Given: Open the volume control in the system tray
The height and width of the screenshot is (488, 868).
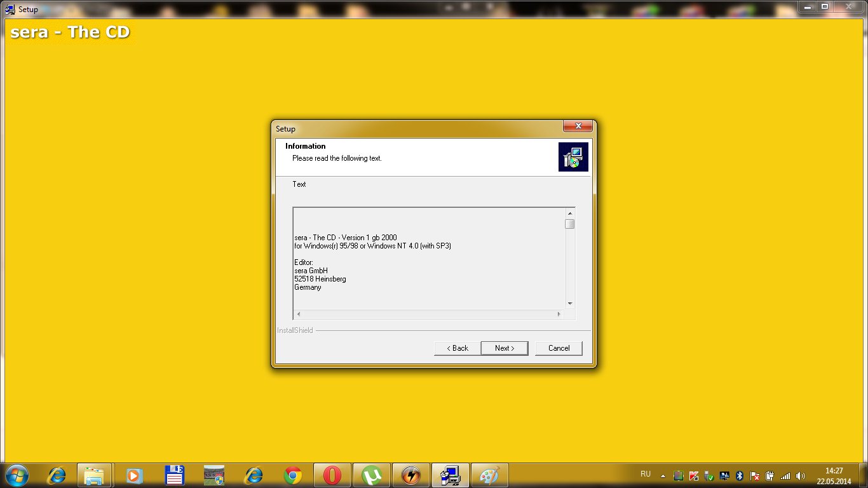Looking at the screenshot, I should click(801, 475).
